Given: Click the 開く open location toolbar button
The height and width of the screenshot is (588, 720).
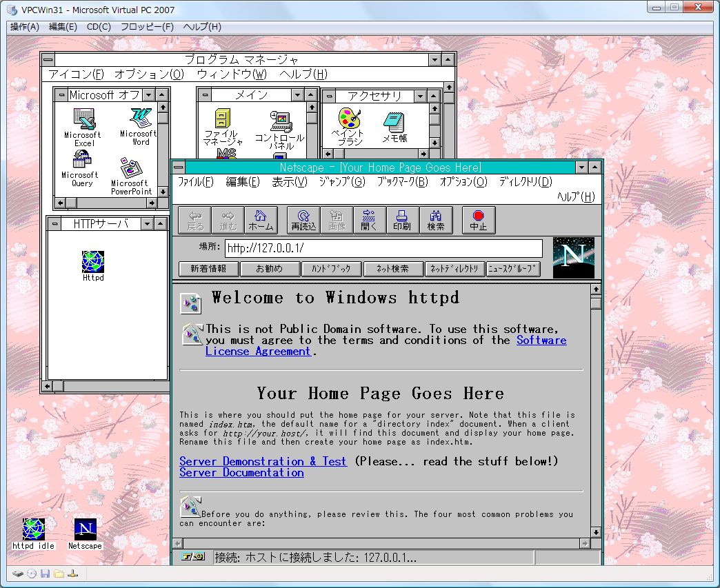Looking at the screenshot, I should pyautogui.click(x=370, y=221).
